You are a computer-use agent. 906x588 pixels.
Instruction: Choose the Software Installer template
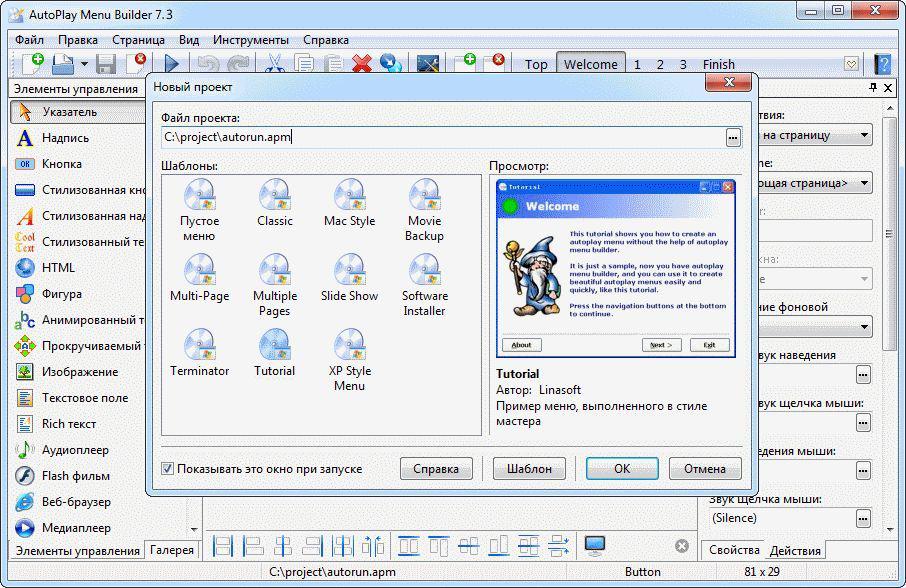[425, 285]
